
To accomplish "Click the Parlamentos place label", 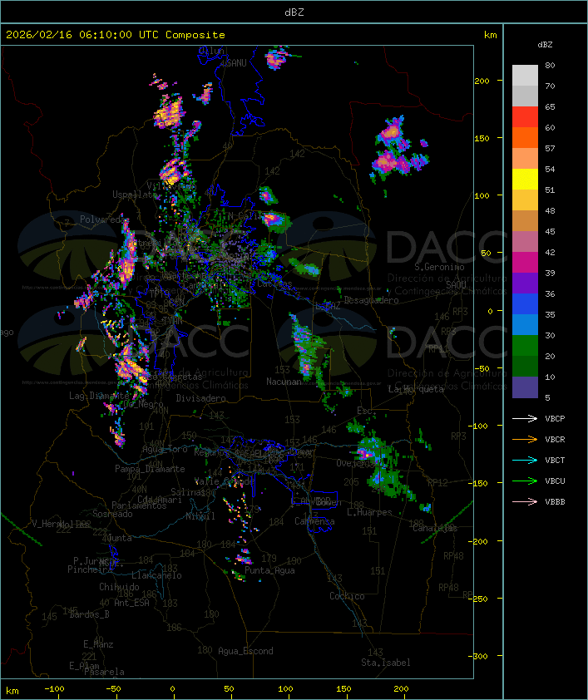I will pyautogui.click(x=139, y=505).
